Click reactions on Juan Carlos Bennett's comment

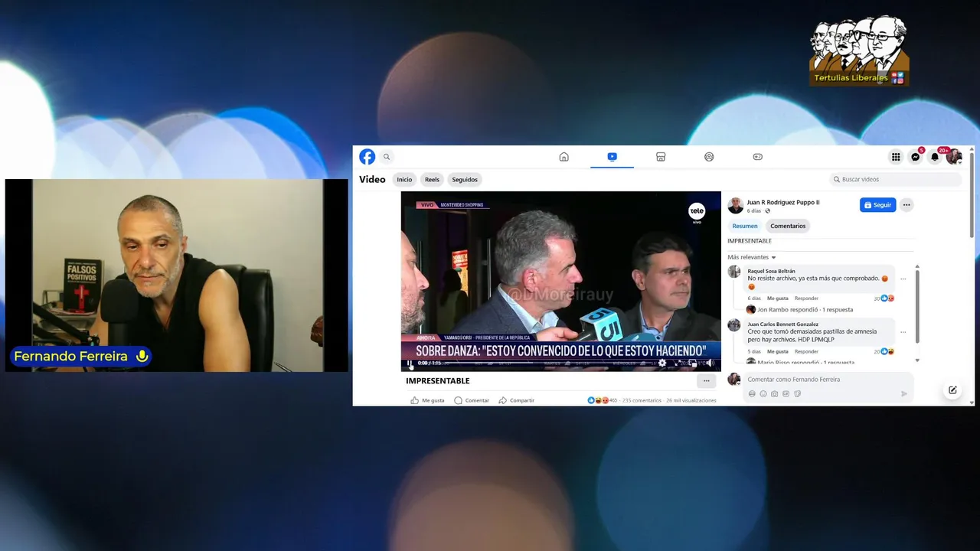884,351
